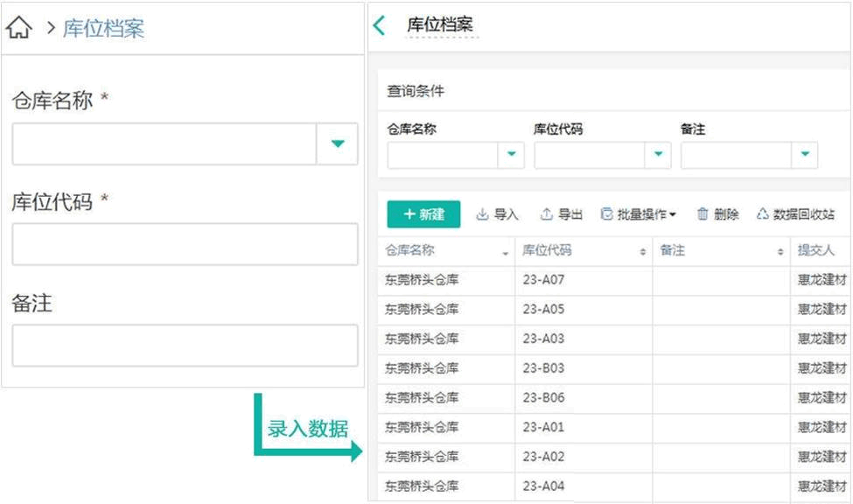Select the table cell 23-B06
This screenshot has width=853, height=504.
(x=543, y=397)
